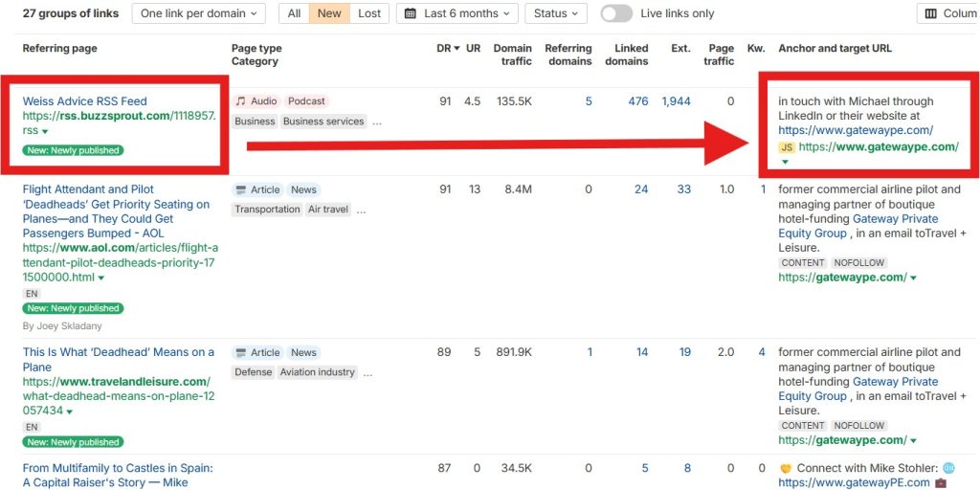Click CONTENT badge in AOL row
Screen dimensions: 980x490
point(803,263)
